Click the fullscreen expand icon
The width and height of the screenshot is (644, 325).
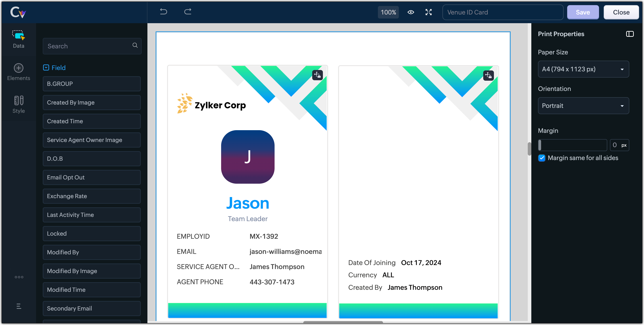[x=428, y=12]
